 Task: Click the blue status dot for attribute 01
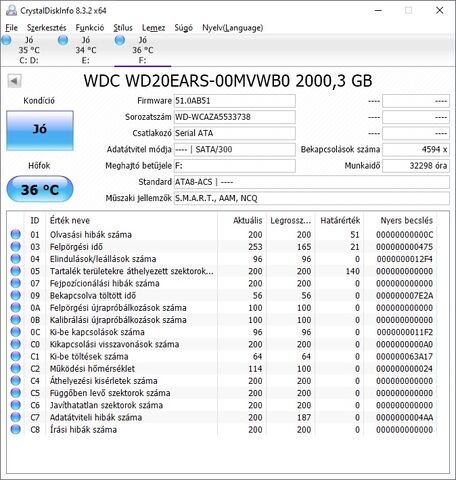click(15, 235)
